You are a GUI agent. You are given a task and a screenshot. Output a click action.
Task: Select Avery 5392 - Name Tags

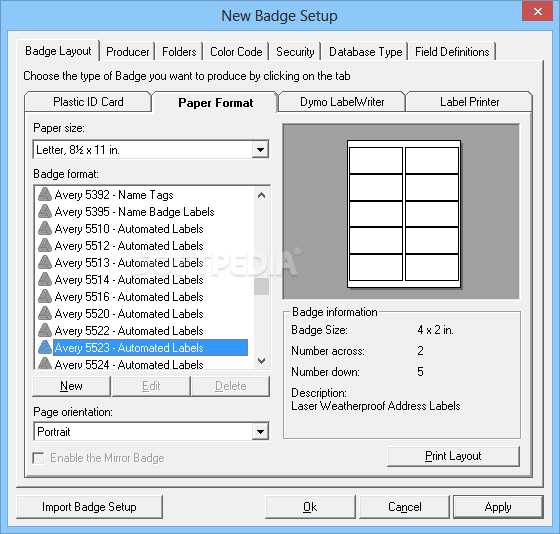click(114, 195)
